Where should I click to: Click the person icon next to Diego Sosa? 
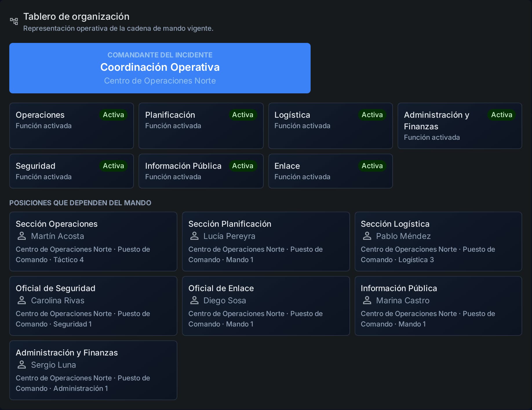click(194, 300)
